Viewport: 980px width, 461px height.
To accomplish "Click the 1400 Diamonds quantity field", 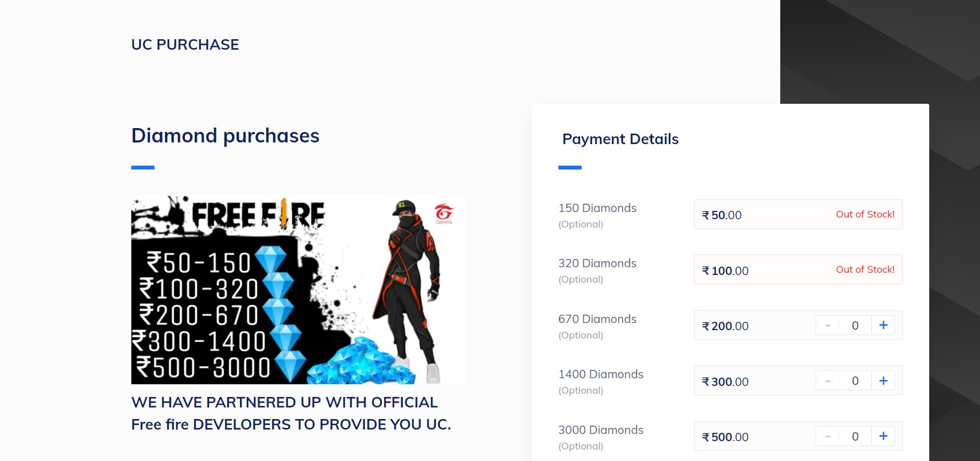I will pos(855,380).
